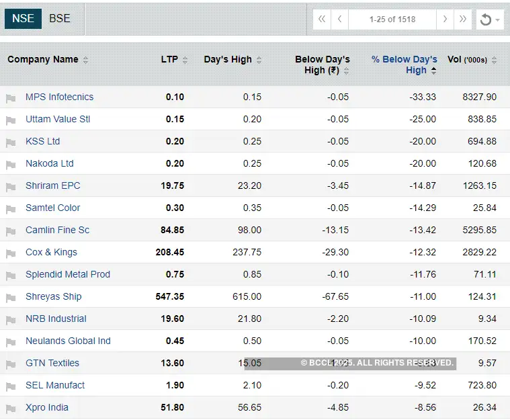The image size is (510, 420).
Task: Sort by LTP column
Action: click(185, 60)
